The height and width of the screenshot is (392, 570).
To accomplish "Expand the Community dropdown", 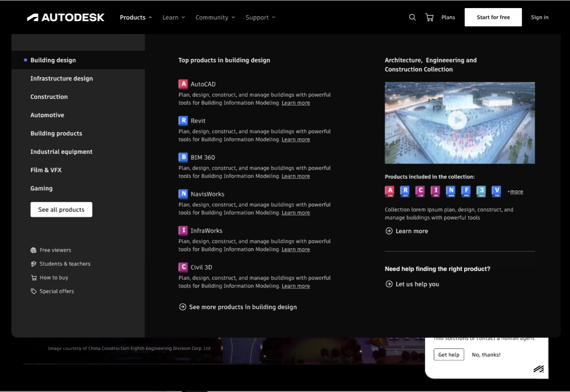I will (x=215, y=17).
